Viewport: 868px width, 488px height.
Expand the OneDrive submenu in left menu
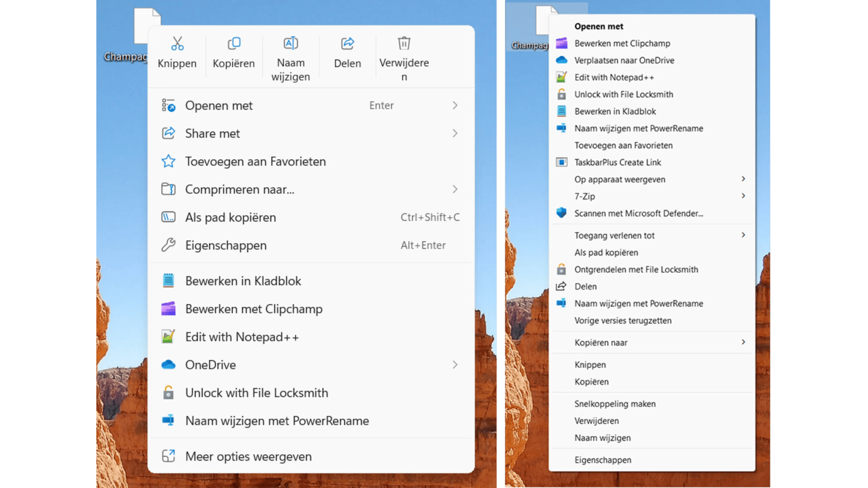coord(455,365)
